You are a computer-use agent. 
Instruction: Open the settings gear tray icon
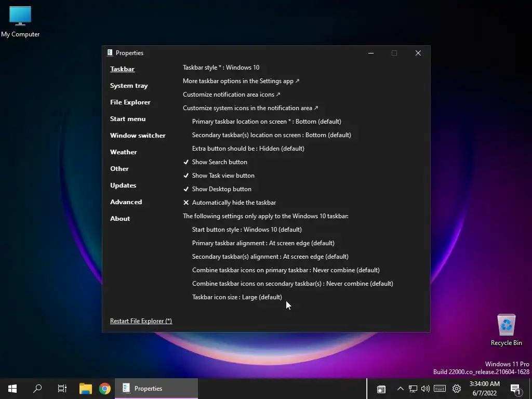(457, 389)
